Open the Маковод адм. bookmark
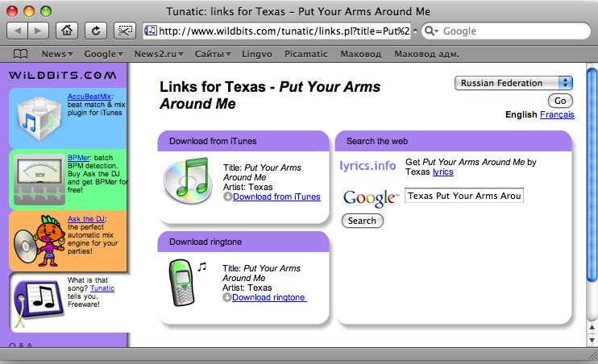 (426, 54)
